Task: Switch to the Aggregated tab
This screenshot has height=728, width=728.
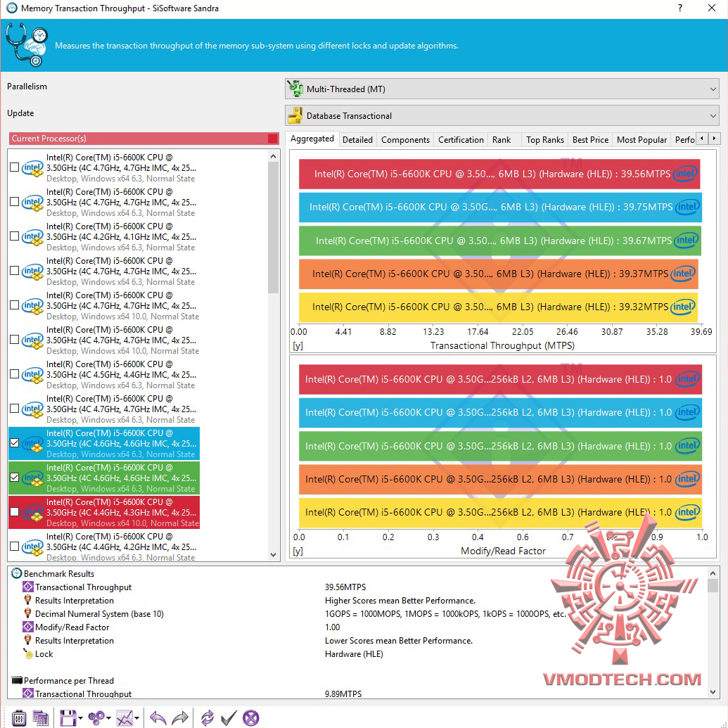Action: (x=312, y=139)
